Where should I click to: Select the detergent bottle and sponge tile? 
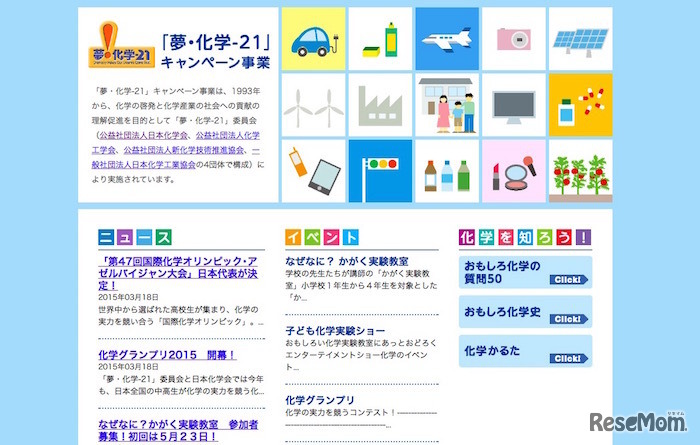tap(380, 39)
